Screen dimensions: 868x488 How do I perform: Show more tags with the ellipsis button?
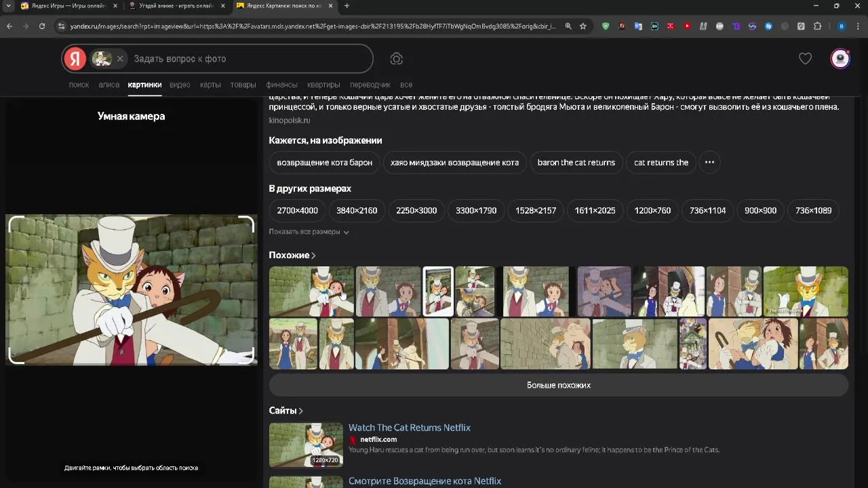tap(709, 163)
